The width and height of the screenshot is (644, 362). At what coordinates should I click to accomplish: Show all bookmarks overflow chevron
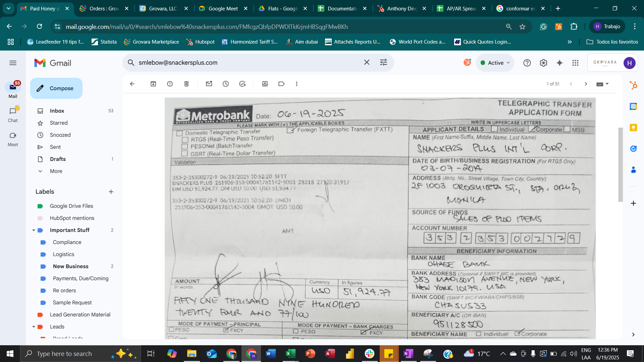tap(570, 42)
